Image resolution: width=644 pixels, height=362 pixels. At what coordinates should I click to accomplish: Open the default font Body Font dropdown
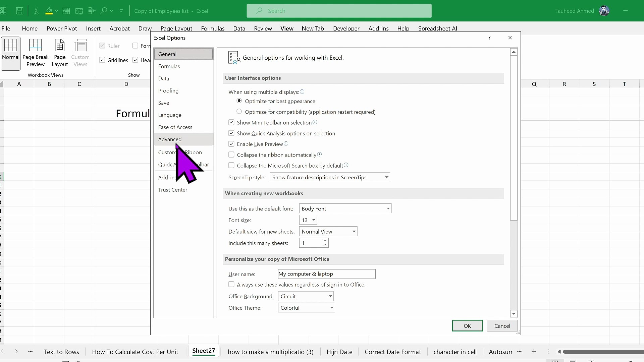coord(345,208)
